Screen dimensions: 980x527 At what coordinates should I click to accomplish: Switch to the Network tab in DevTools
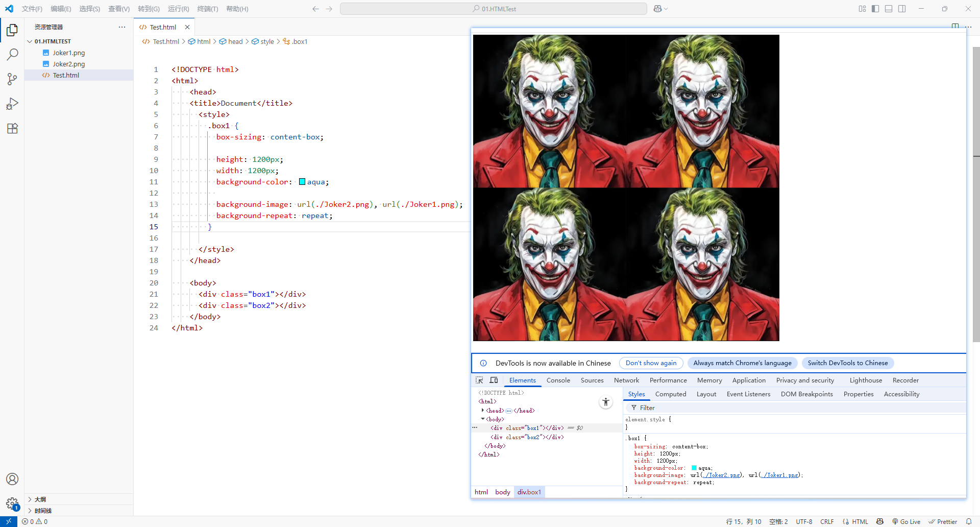[626, 380]
